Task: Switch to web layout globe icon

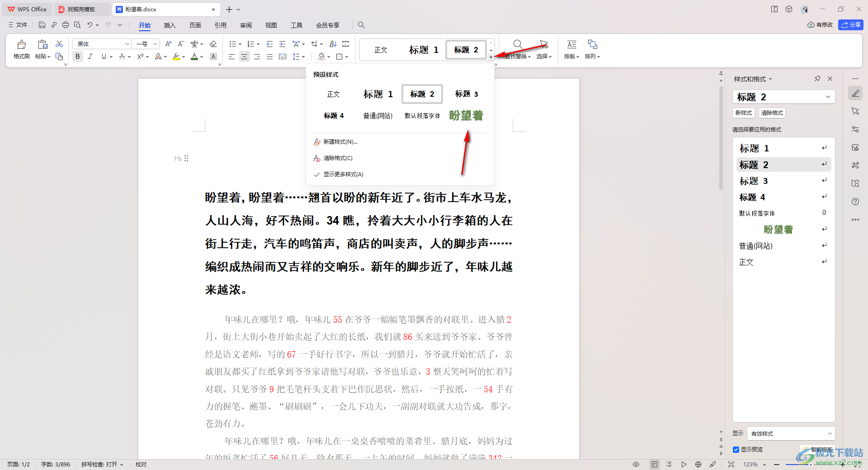Action: (x=698, y=464)
